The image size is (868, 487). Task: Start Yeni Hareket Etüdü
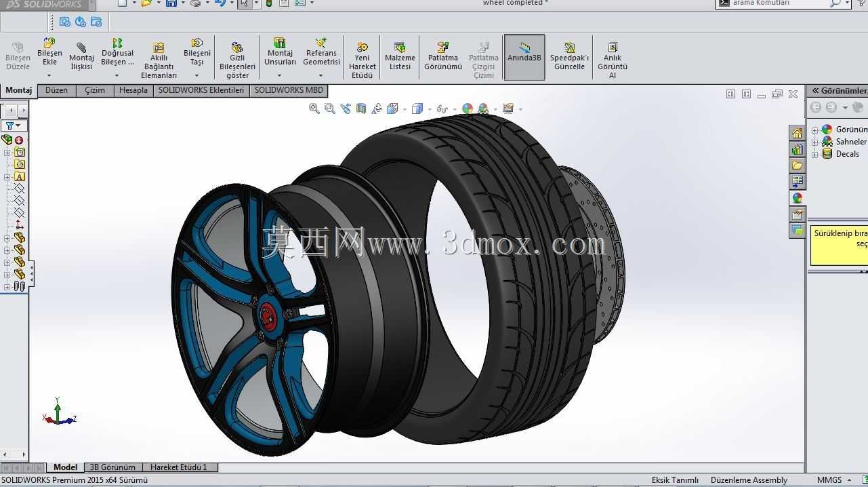click(x=363, y=60)
